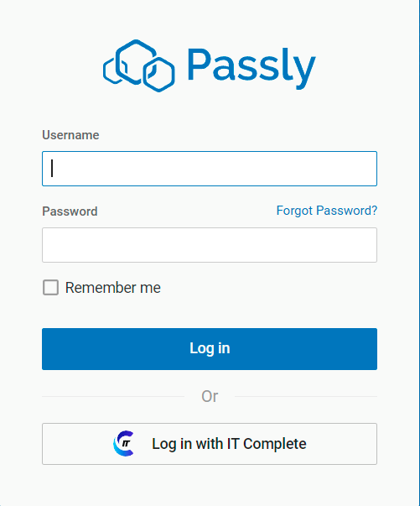Focus the Username input field
Screen dimensions: 420x506
[x=210, y=169]
